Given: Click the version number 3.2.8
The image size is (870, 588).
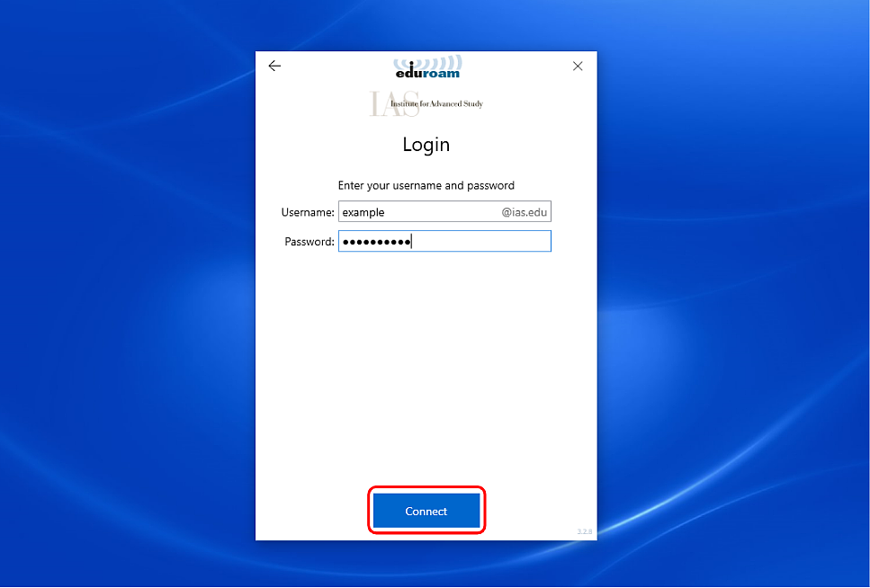Looking at the screenshot, I should 583,532.
